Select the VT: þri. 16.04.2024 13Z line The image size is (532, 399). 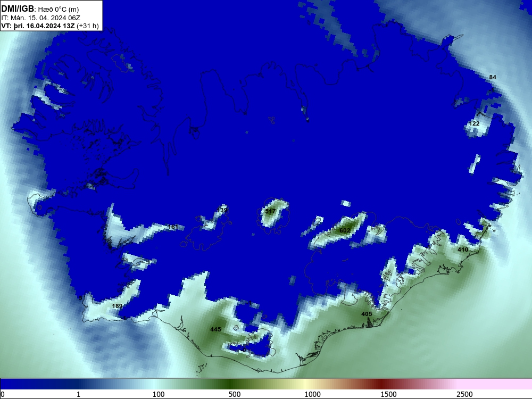[x=50, y=26]
